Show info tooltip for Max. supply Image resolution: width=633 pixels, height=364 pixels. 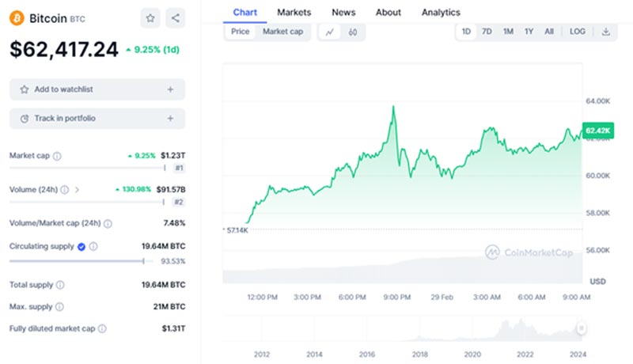(x=59, y=307)
